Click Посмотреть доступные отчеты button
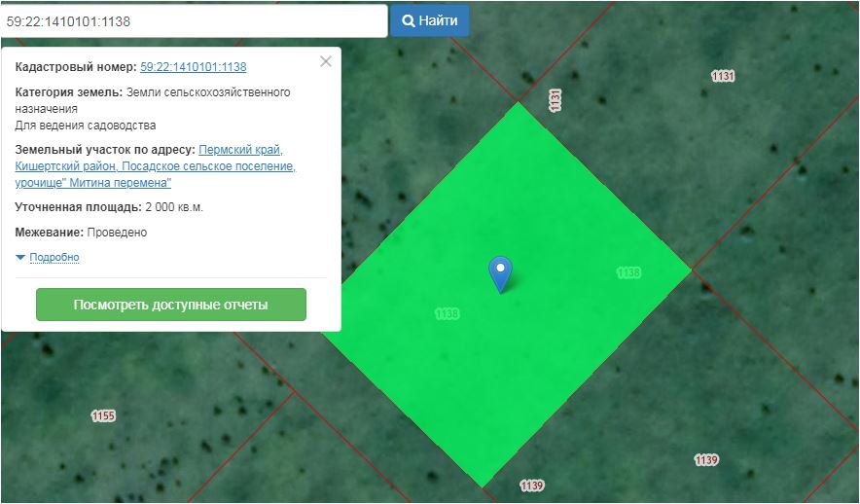860x504 pixels. (171, 305)
